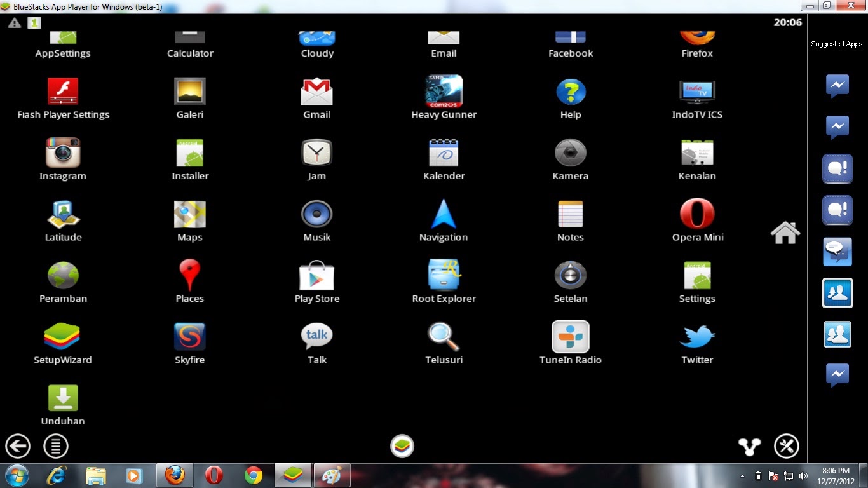Launch the TuneIn Radio app
The height and width of the screenshot is (488, 868).
[571, 336]
